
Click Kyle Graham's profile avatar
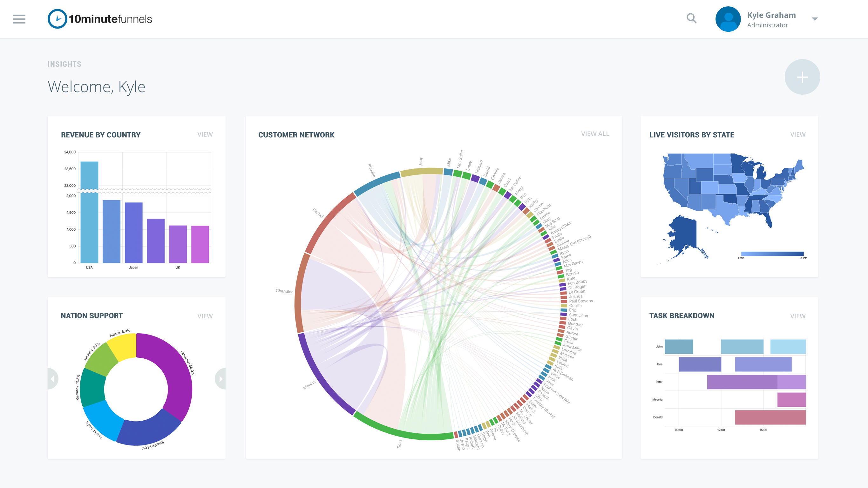click(x=728, y=19)
